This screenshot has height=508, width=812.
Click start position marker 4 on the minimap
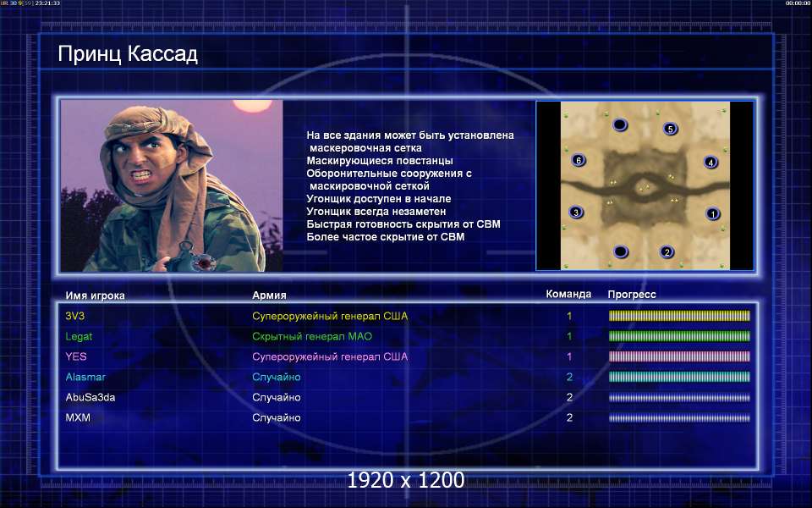(x=711, y=163)
